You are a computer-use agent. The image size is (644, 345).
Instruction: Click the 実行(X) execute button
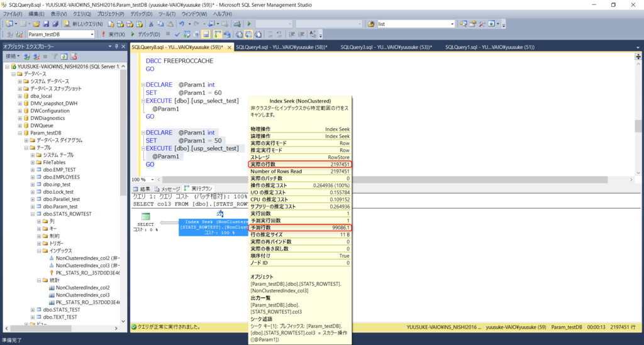pyautogui.click(x=114, y=35)
